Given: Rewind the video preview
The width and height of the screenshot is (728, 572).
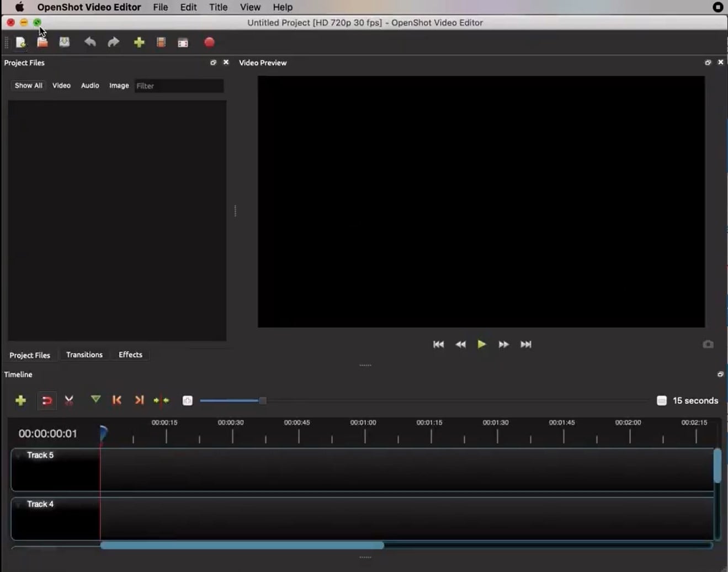Looking at the screenshot, I should click(x=460, y=344).
